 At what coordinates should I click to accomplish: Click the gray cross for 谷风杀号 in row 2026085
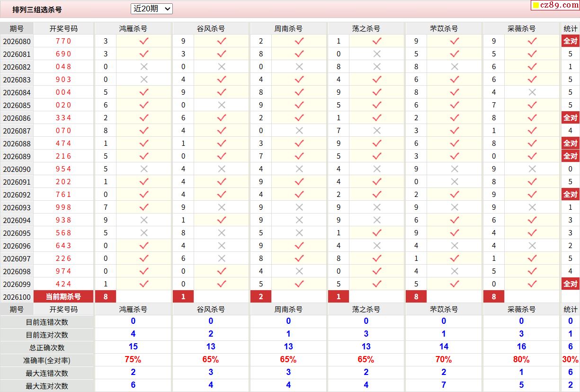[x=222, y=105]
